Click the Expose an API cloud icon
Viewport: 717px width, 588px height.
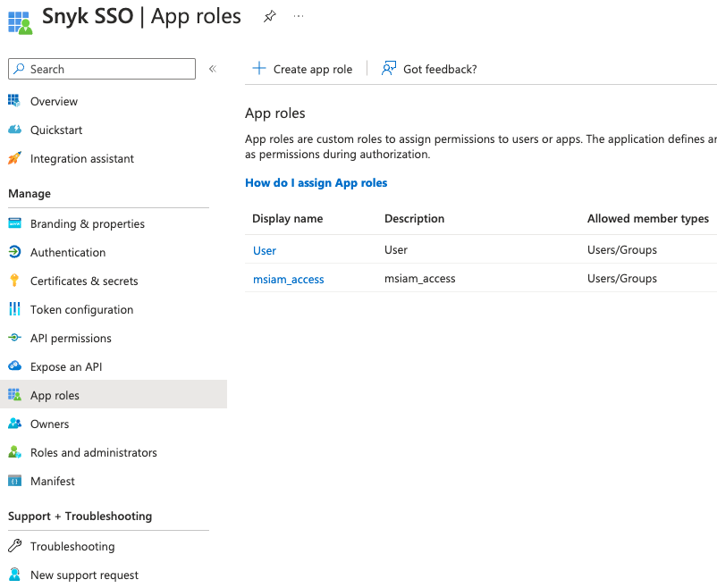pos(14,365)
